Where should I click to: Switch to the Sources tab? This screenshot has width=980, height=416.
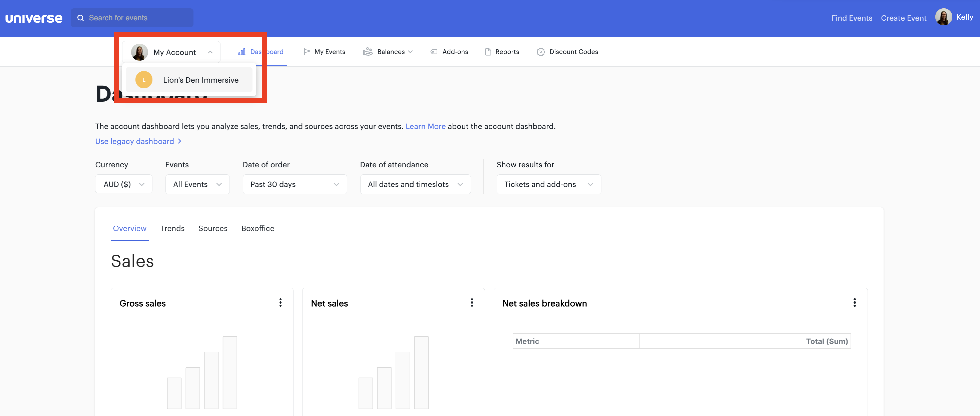[213, 229]
